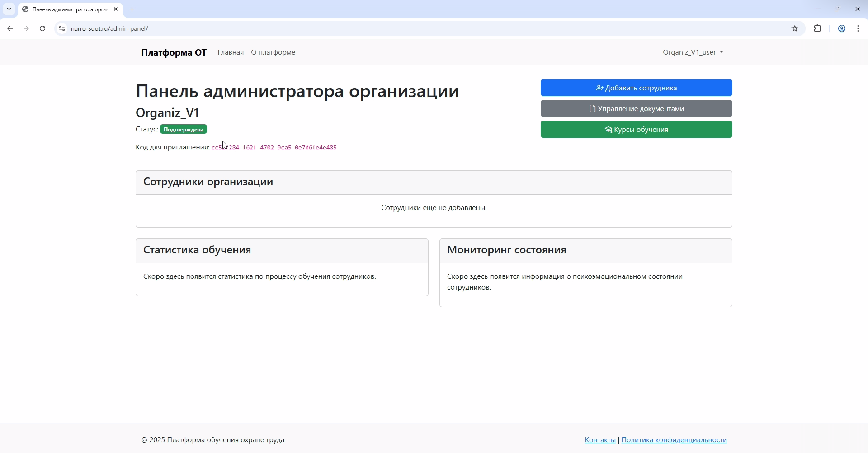Open the site information icon in address bar
The width and height of the screenshot is (868, 453).
pos(61,28)
